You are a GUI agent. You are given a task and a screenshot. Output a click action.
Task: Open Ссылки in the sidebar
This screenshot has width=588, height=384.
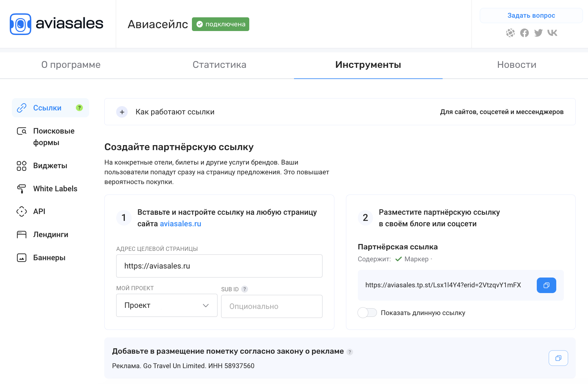[x=51, y=108]
